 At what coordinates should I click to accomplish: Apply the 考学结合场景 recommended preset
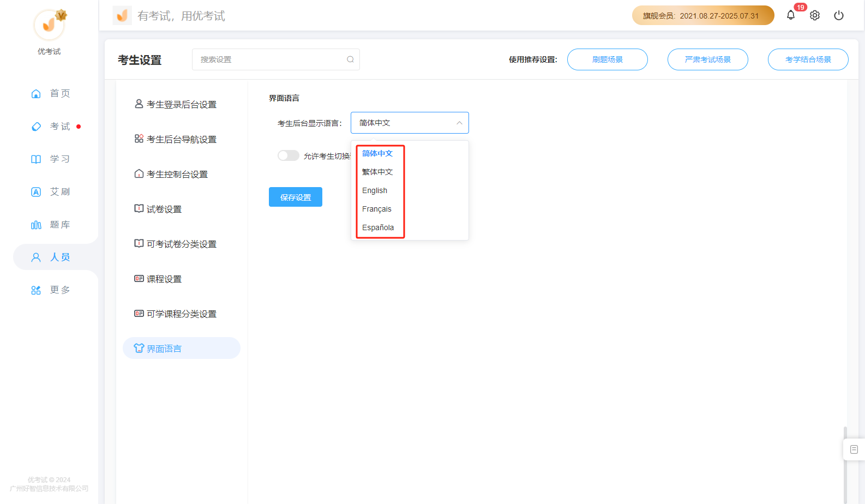click(x=808, y=59)
